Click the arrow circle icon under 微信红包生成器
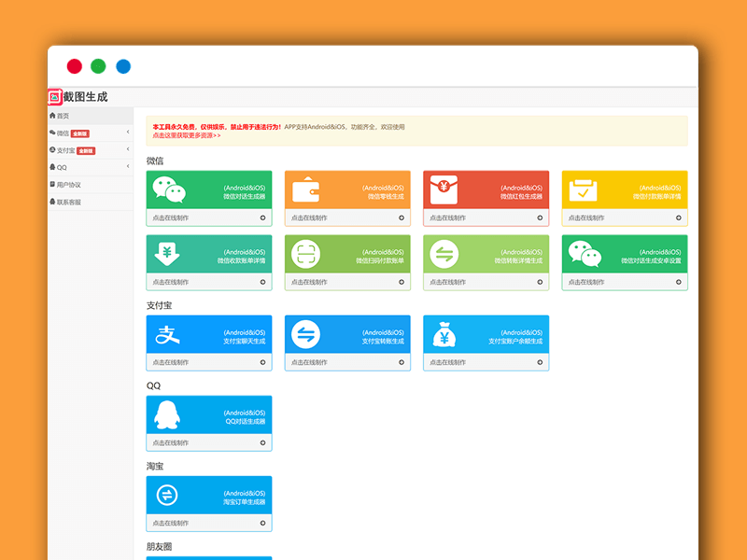The width and height of the screenshot is (747, 560). pos(540,217)
